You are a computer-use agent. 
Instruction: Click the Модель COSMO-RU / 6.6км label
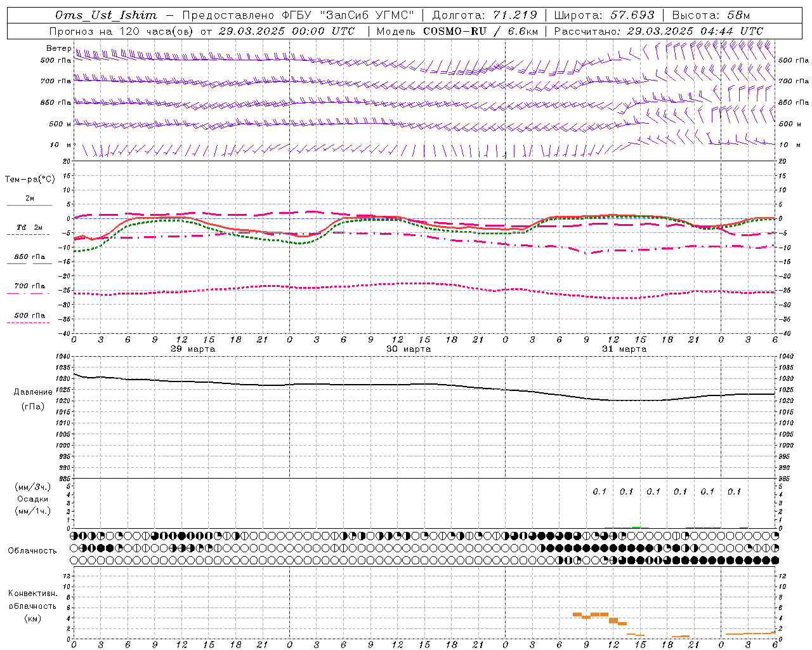point(457,31)
